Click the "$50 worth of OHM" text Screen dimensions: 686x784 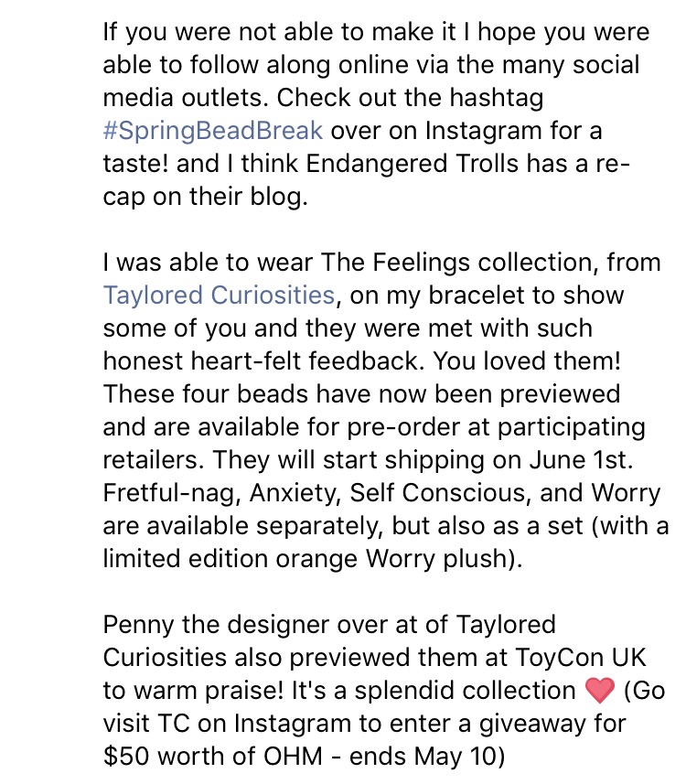point(213,756)
